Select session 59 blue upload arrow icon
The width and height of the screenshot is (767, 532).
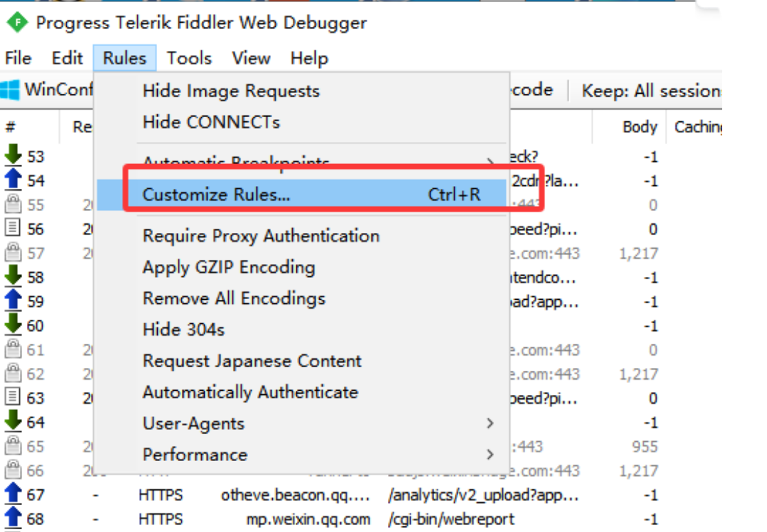[x=13, y=300]
